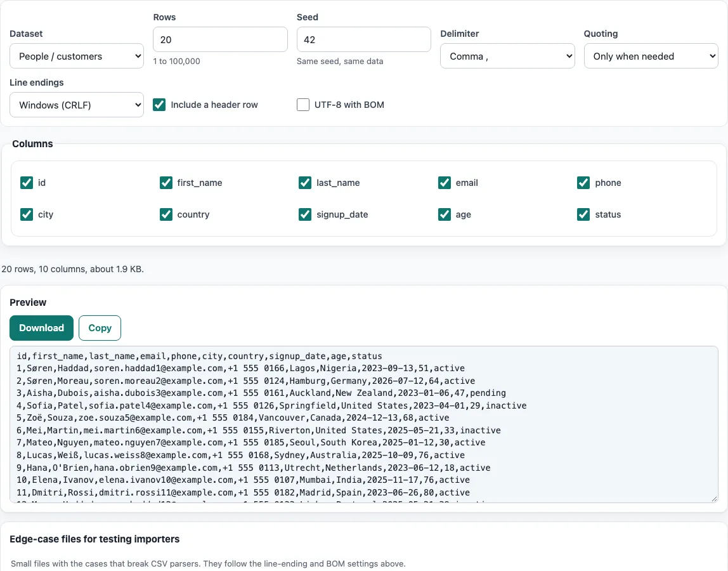This screenshot has width=728, height=571.
Task: Toggle Include a header row checkbox
Action: 159,105
